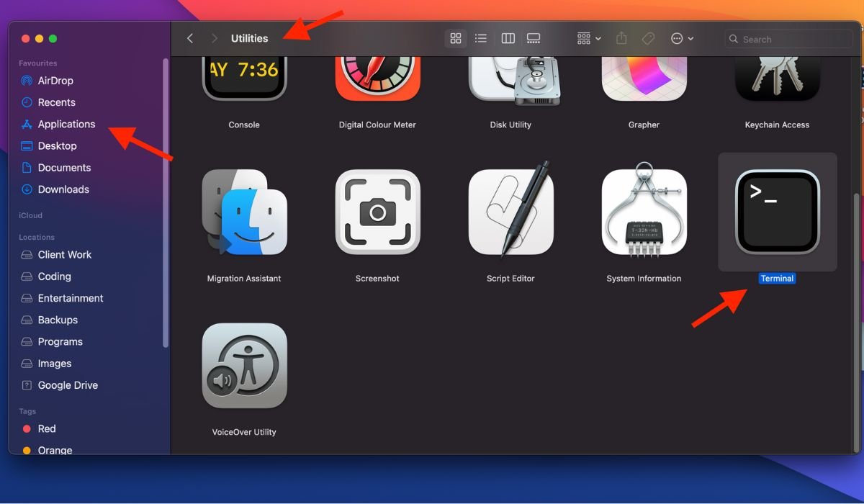Click the Edit Tags toolbar icon
This screenshot has width=864, height=504.
(x=648, y=38)
